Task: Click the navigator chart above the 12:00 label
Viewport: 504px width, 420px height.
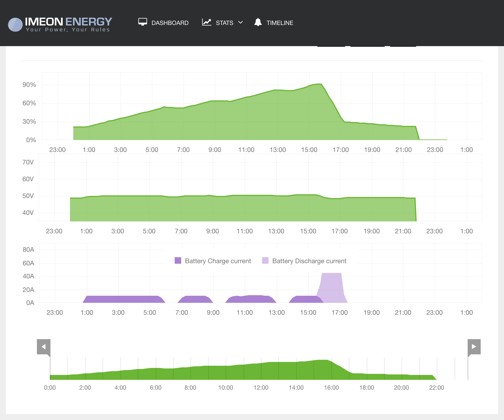Action: pos(261,371)
